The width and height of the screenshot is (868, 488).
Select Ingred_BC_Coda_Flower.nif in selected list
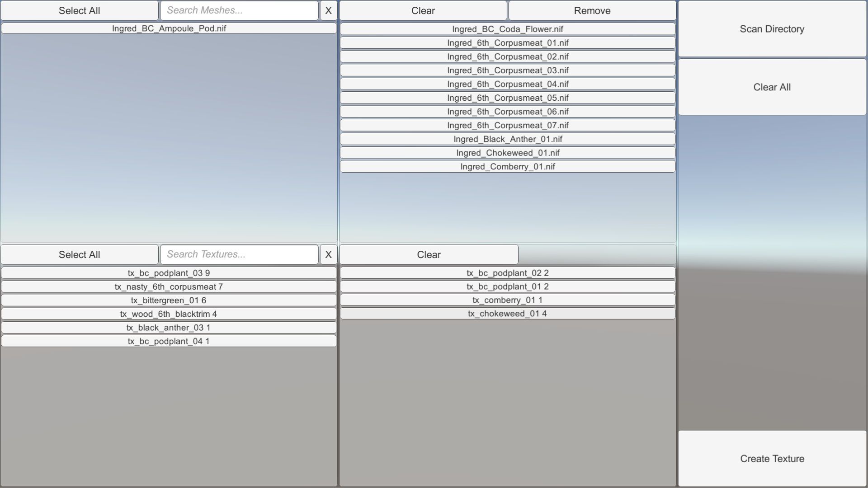point(508,29)
